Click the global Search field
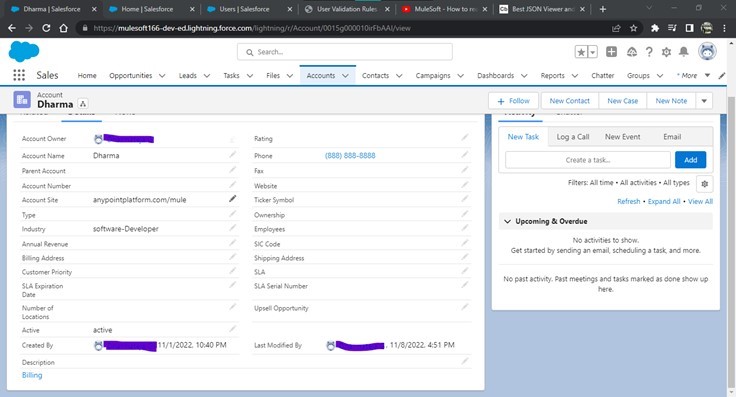This screenshot has height=397, width=736. point(345,52)
